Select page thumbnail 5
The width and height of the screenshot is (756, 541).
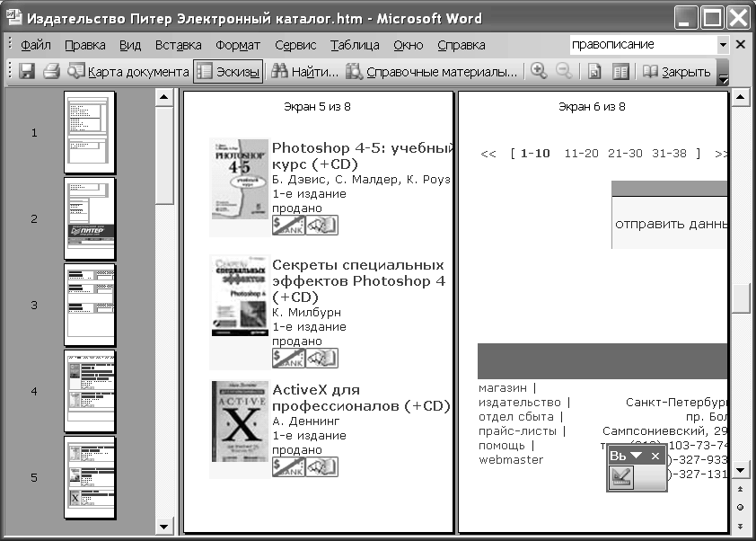(90, 478)
